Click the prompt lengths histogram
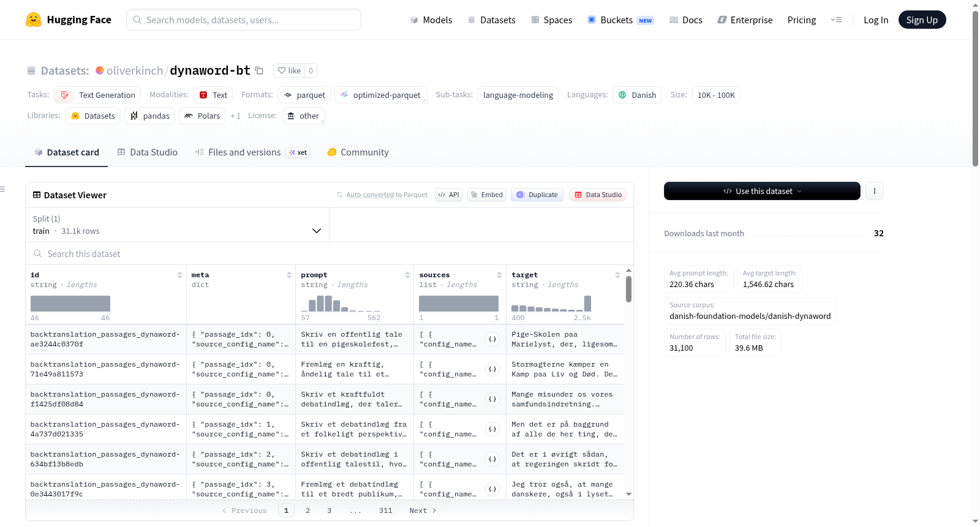980x527 pixels. click(341, 304)
